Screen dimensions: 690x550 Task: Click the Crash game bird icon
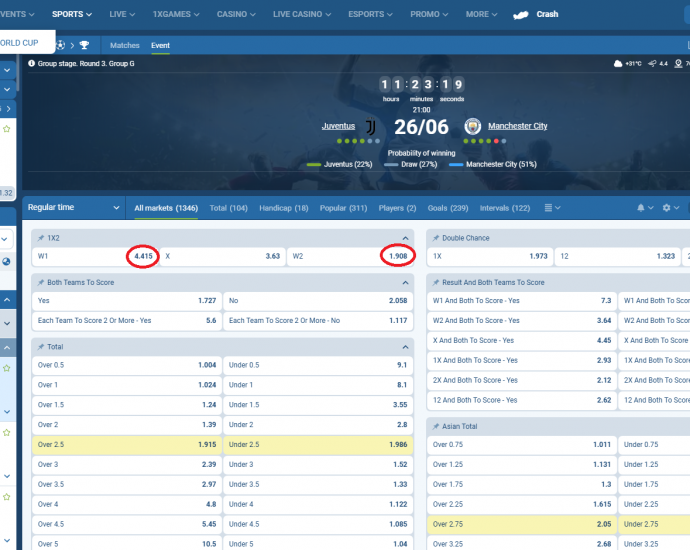point(521,15)
